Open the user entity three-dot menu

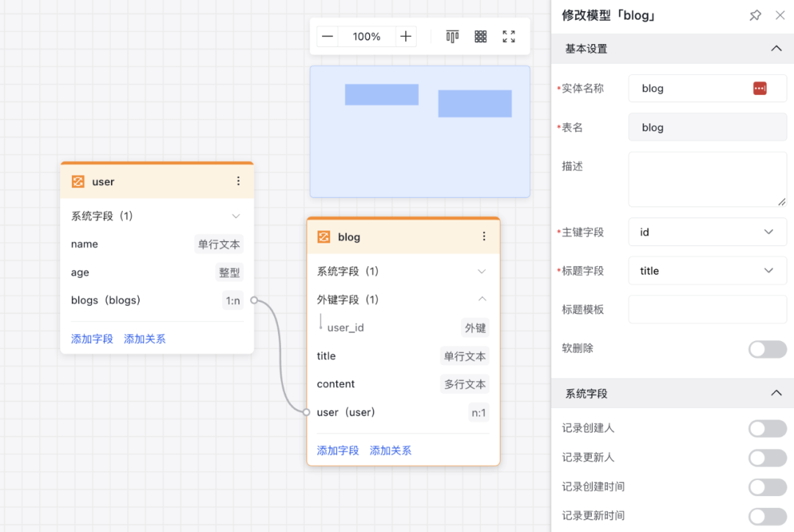238,181
